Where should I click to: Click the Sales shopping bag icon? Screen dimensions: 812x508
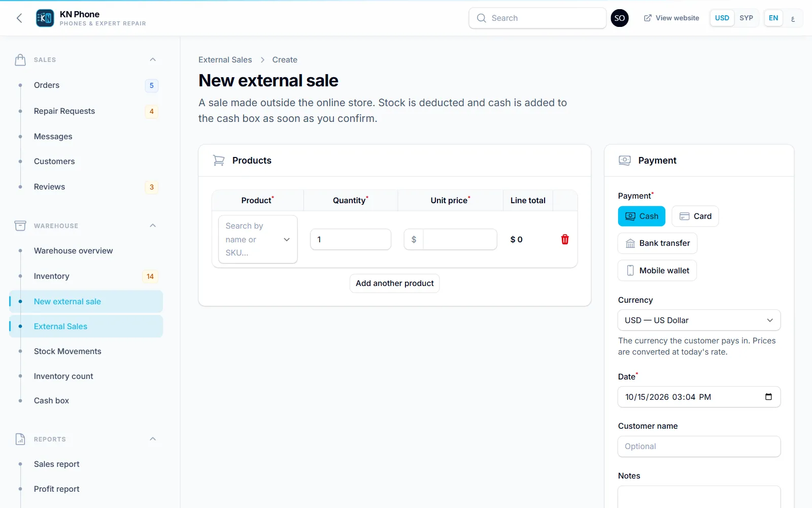pyautogui.click(x=20, y=60)
